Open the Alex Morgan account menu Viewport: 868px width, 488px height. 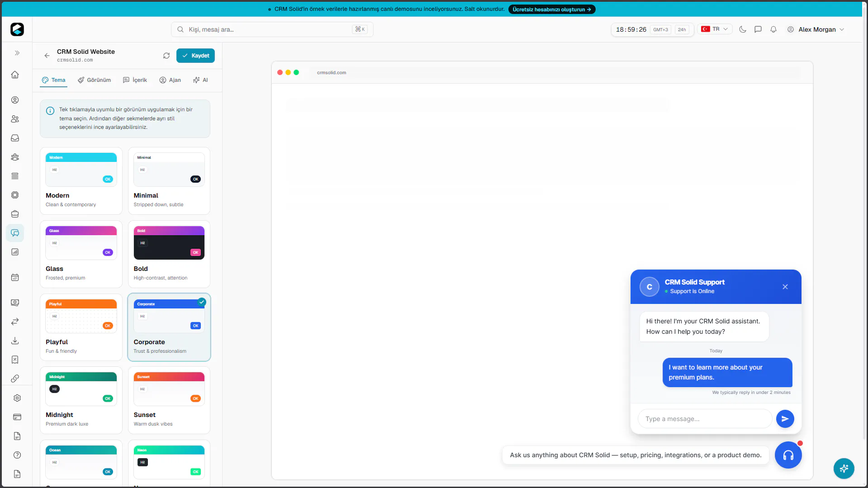tap(816, 29)
